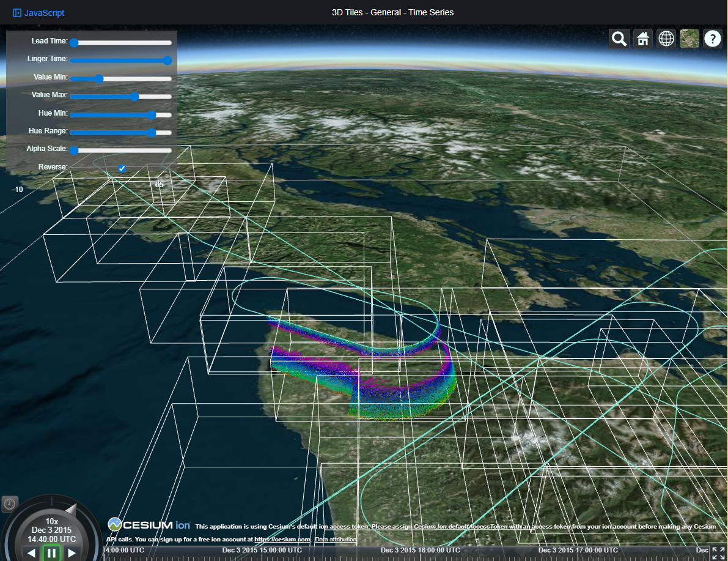
Task: Adjust the Alpha Scale slider
Action: (x=120, y=150)
